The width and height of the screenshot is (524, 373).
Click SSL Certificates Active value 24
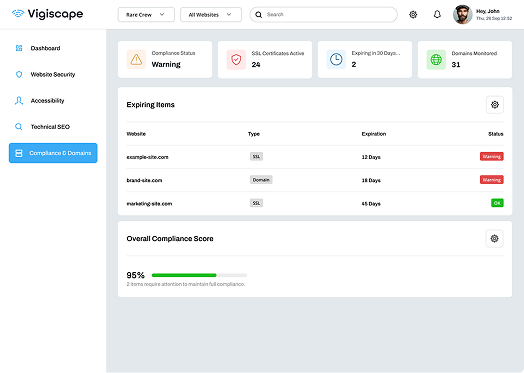[256, 65]
